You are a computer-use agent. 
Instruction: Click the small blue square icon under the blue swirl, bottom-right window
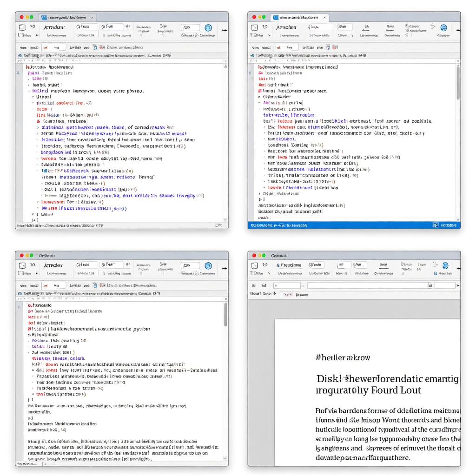[x=436, y=273]
